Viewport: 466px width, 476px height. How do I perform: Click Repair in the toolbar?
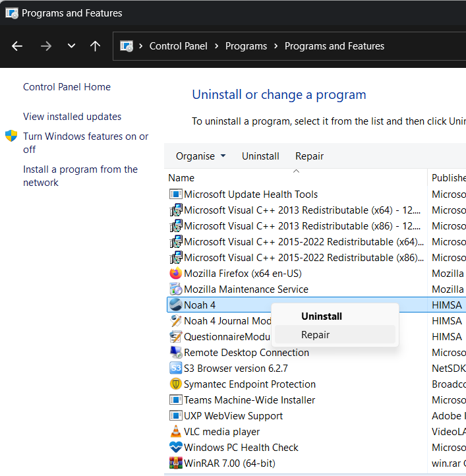(309, 156)
